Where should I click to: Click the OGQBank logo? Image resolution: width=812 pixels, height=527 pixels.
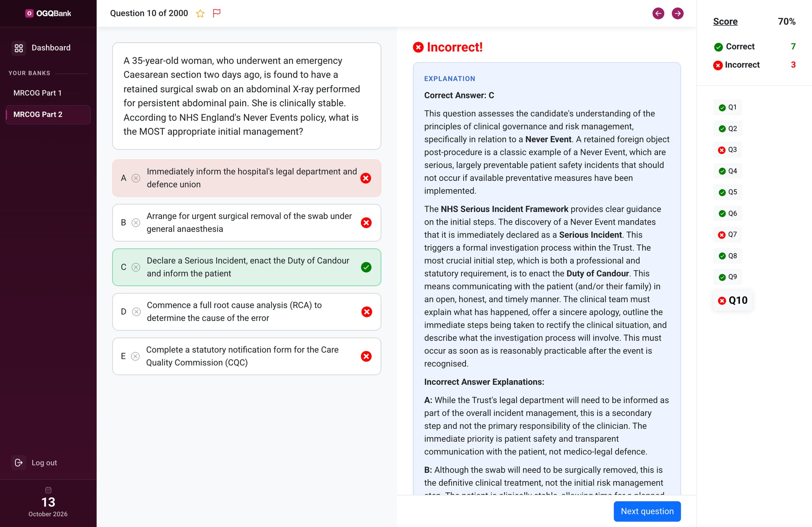click(x=48, y=13)
